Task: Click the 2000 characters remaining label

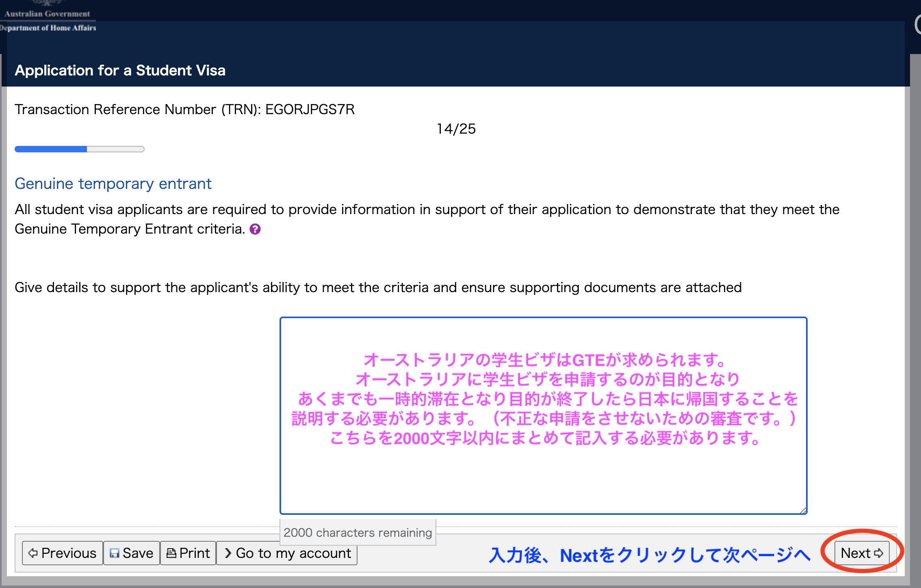Action: pos(358,532)
